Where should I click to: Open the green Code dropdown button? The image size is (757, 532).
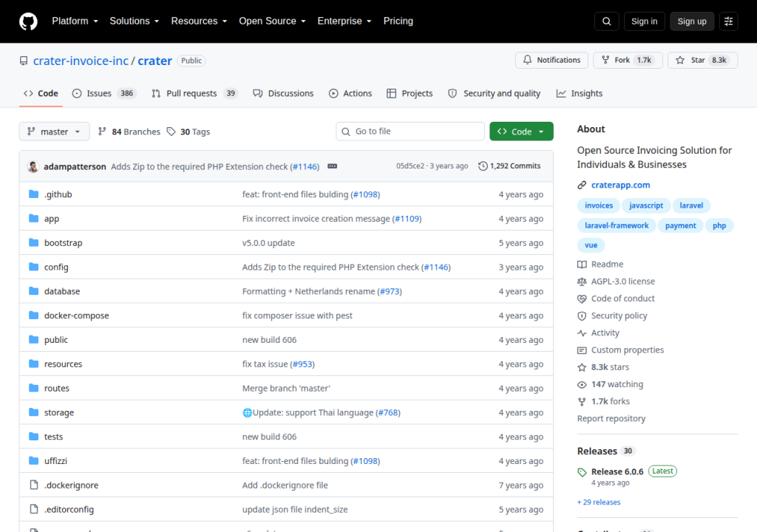(x=521, y=132)
